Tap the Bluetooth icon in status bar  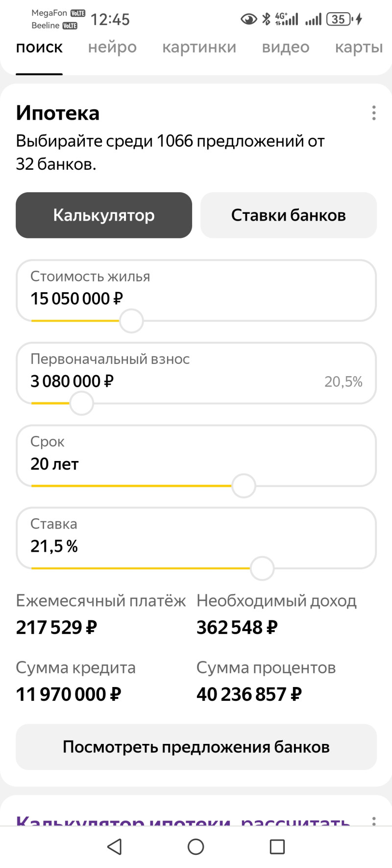(266, 19)
